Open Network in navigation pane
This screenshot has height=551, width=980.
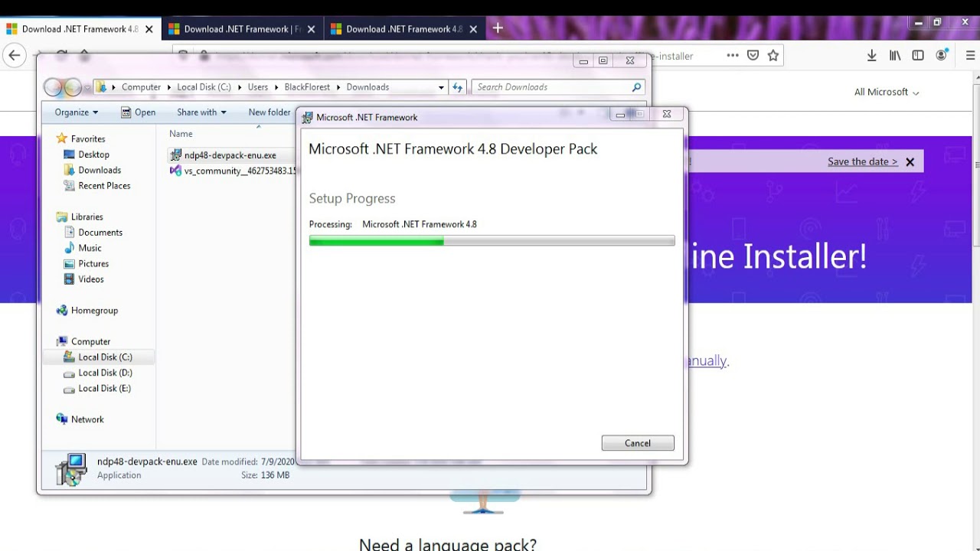87,419
